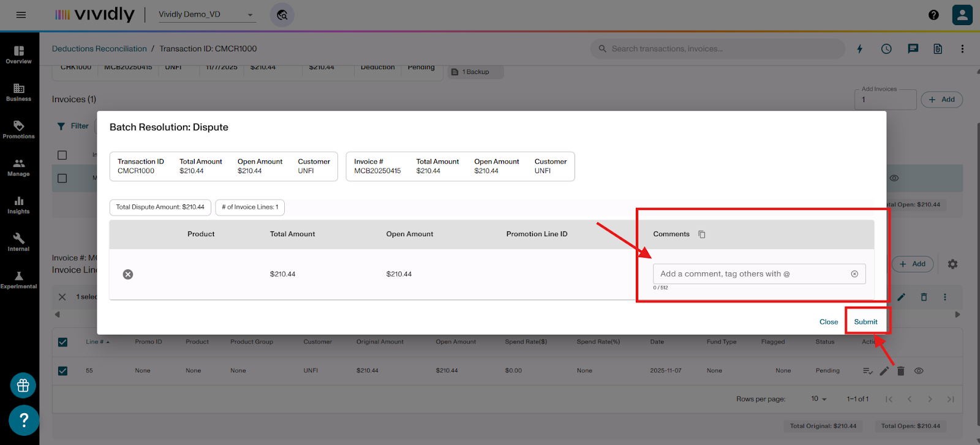Clear the comment field with its X icon

click(x=854, y=274)
